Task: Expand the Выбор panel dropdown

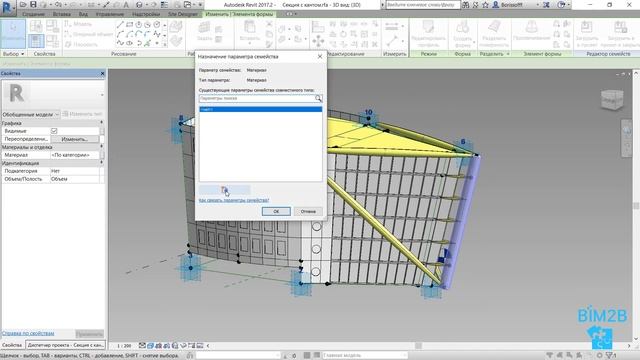Action: click(22, 54)
